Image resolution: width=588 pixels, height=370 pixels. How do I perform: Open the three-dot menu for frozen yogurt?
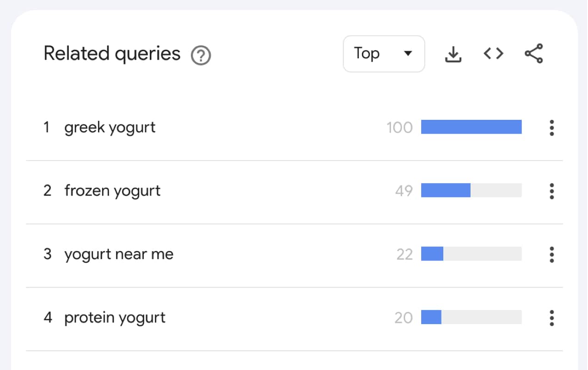[551, 191]
